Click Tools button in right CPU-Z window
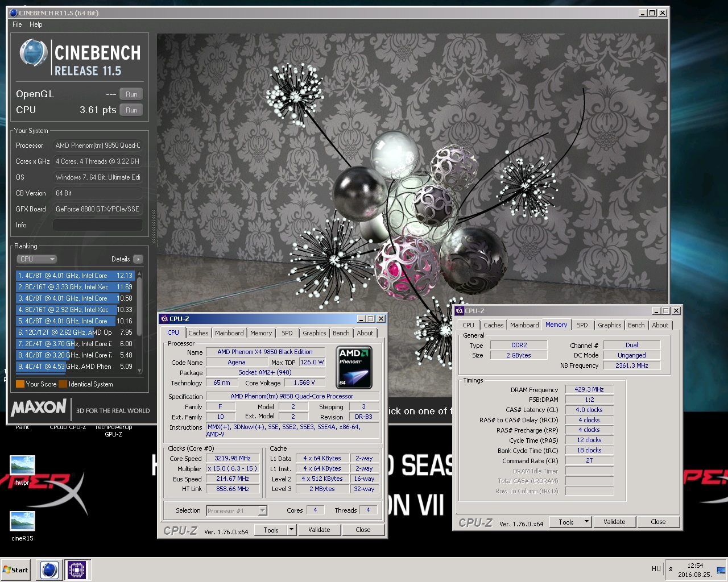The width and height of the screenshot is (728, 582). (x=566, y=522)
